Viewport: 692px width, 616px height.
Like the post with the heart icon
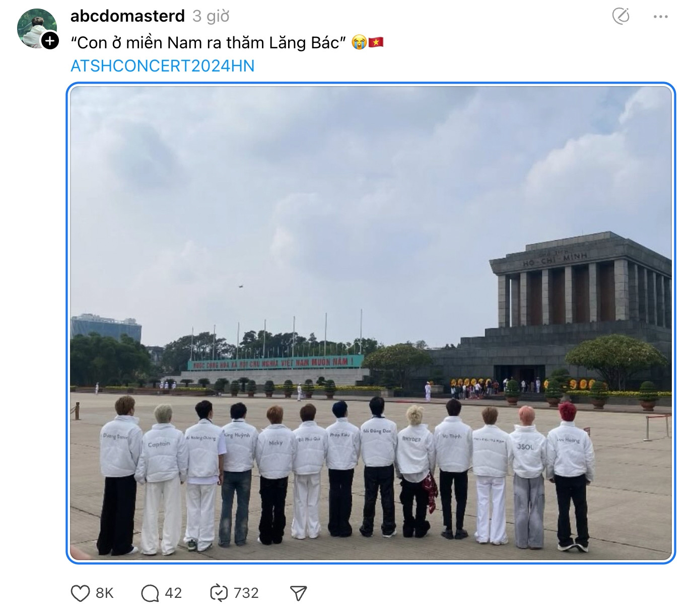tap(80, 593)
